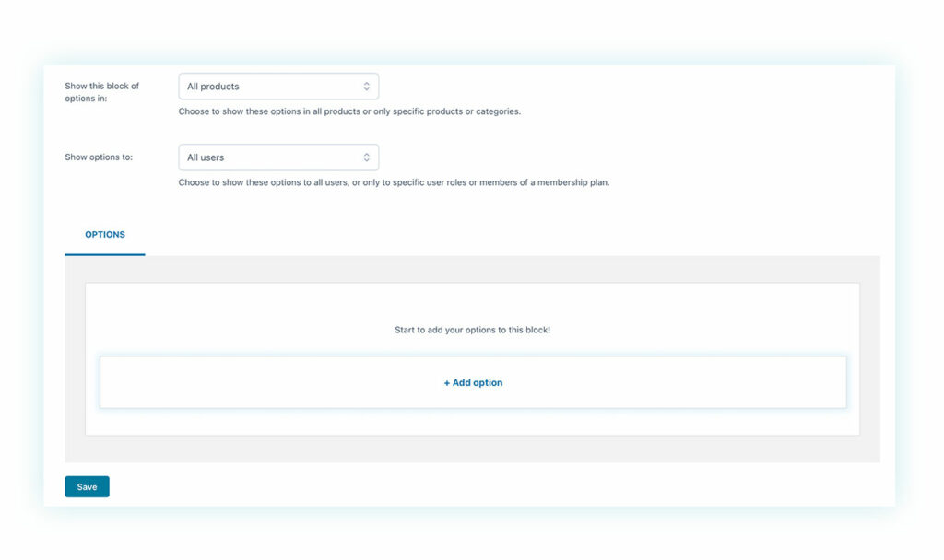Switch to the OPTIONS tab
This screenshot has width=944, height=560.
click(105, 235)
